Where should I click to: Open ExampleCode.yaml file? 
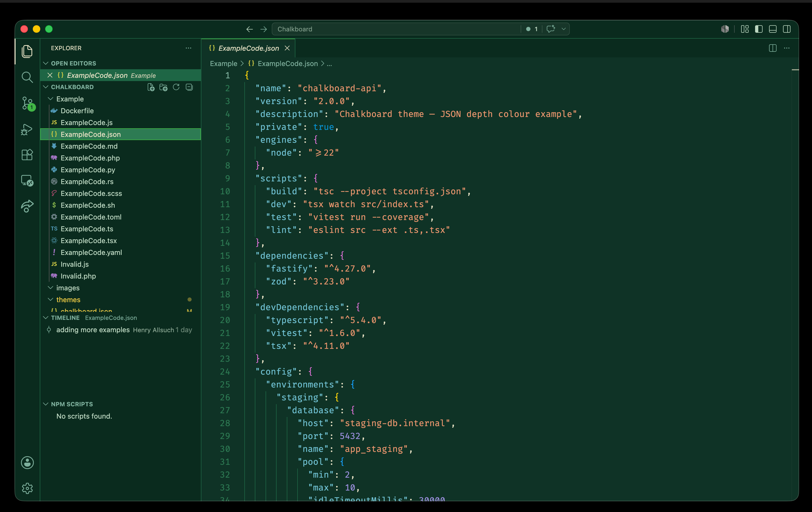tap(120, 252)
